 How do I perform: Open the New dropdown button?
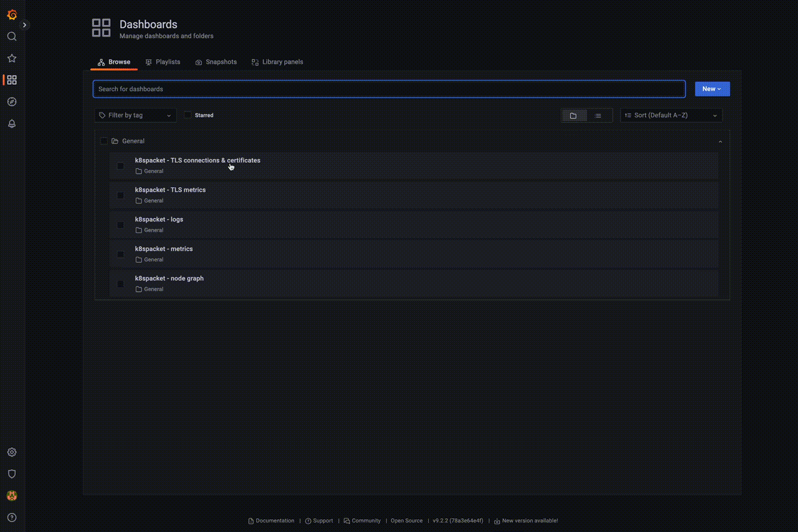click(712, 89)
